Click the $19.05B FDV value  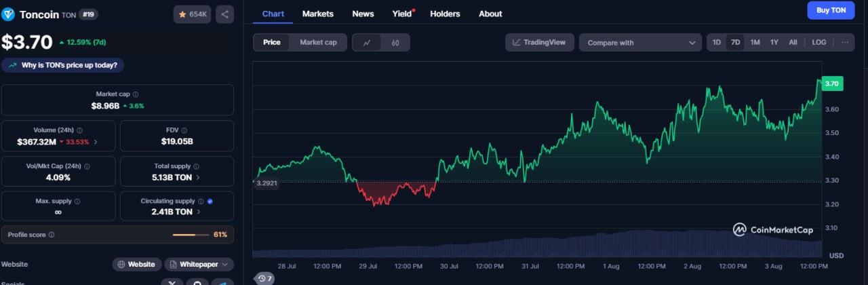176,142
